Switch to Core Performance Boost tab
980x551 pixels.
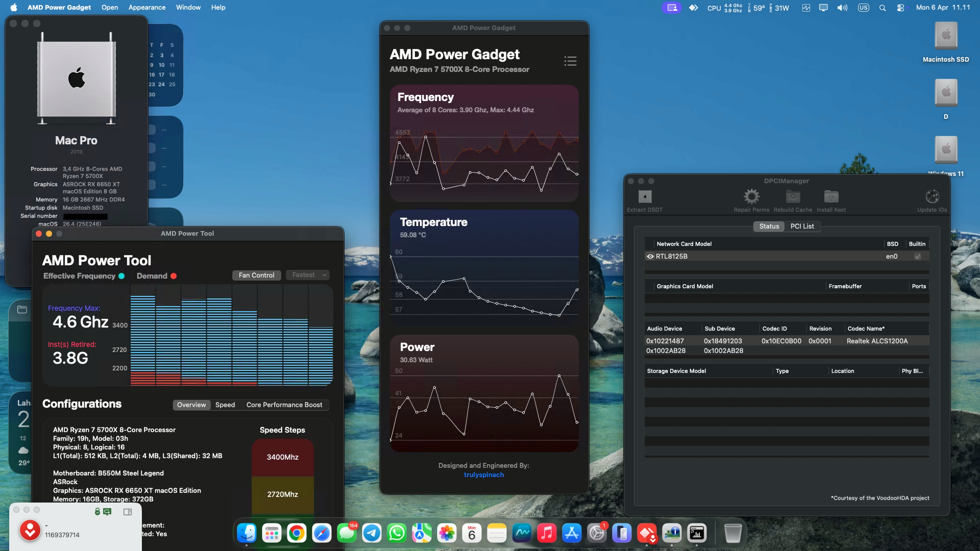(x=284, y=405)
